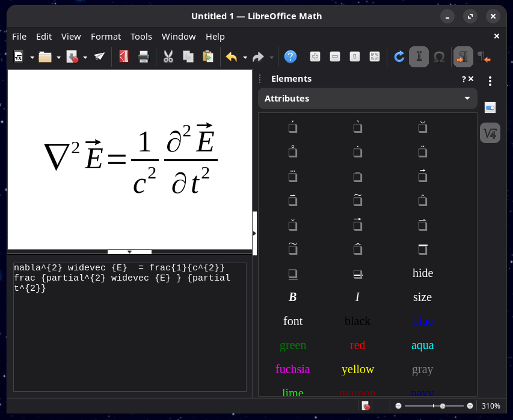Toggle the Properties deck switch in sidebar

click(490, 108)
